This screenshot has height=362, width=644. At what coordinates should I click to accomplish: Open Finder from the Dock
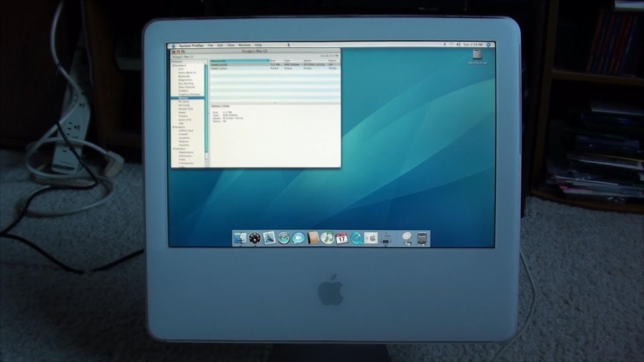(x=240, y=238)
